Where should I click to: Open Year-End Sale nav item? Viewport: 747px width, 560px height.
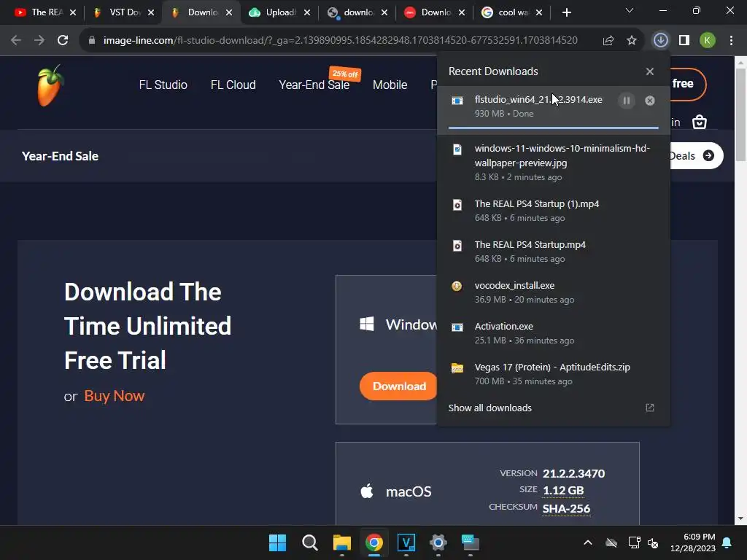pos(314,85)
